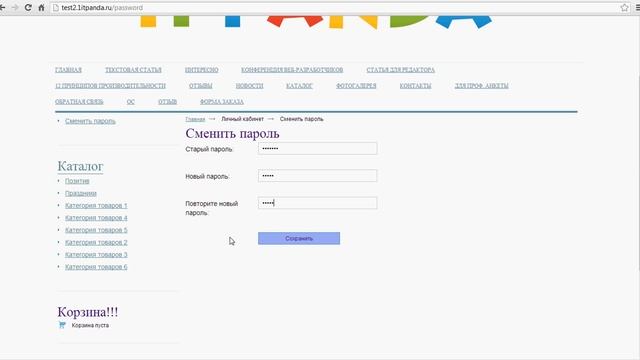Reload the page with the refresh icon

[x=28, y=7]
